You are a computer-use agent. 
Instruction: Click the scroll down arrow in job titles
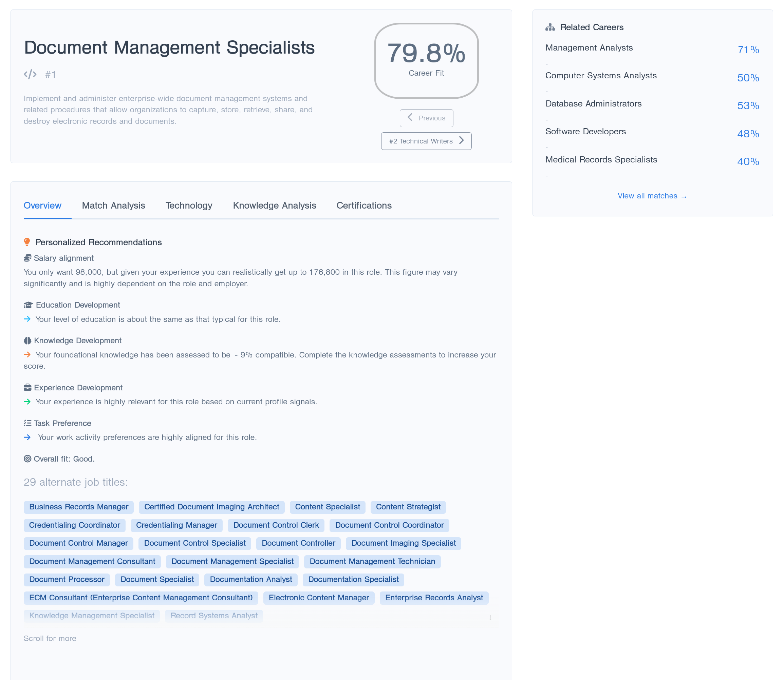point(490,617)
